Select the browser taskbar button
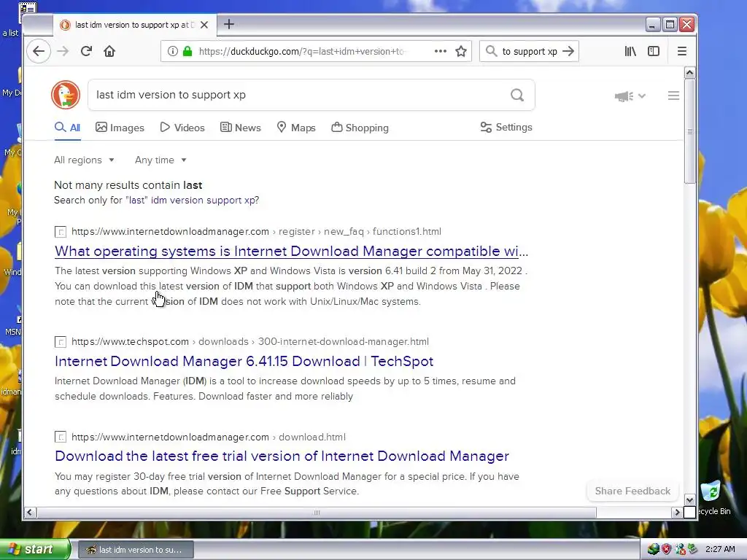 pos(136,550)
